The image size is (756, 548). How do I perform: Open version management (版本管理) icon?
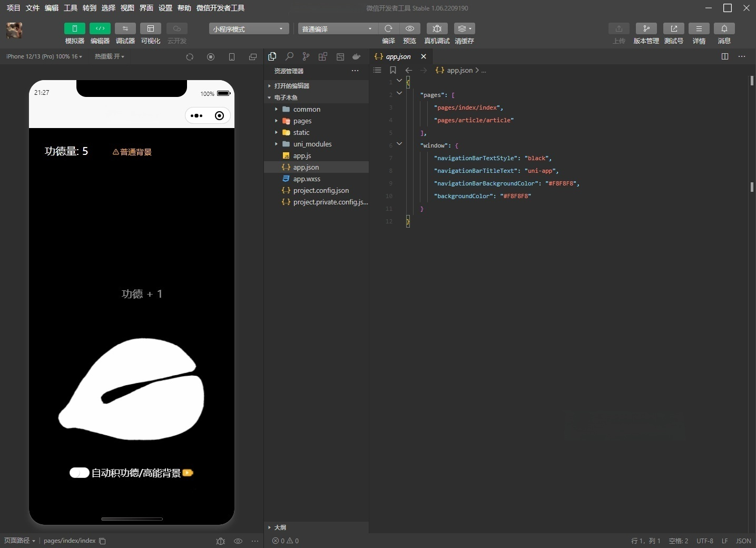pyautogui.click(x=646, y=28)
